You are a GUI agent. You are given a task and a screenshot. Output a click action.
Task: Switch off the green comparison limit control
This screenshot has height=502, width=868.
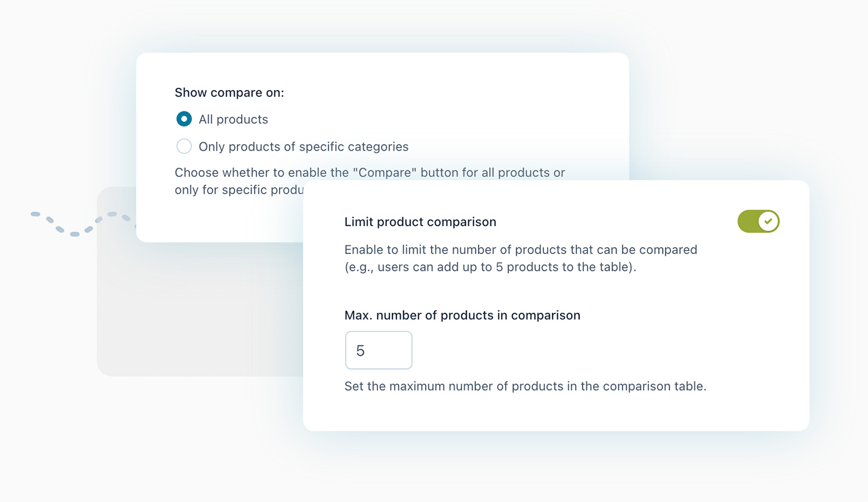click(759, 222)
